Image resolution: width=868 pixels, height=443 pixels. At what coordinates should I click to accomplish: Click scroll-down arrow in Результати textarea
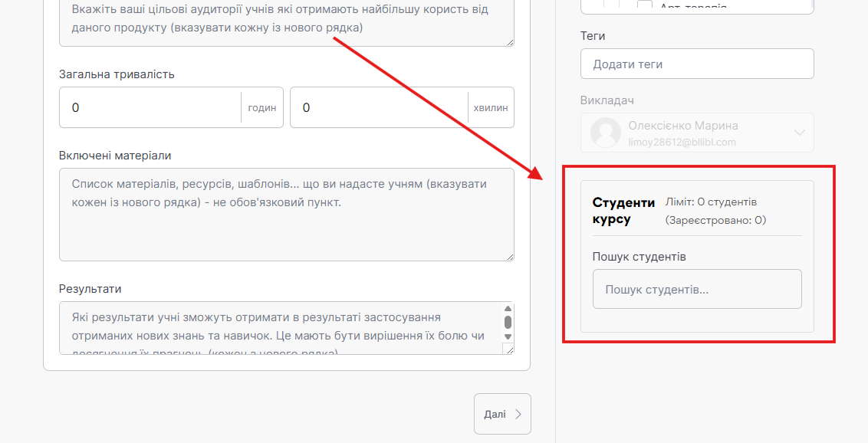[x=508, y=336]
